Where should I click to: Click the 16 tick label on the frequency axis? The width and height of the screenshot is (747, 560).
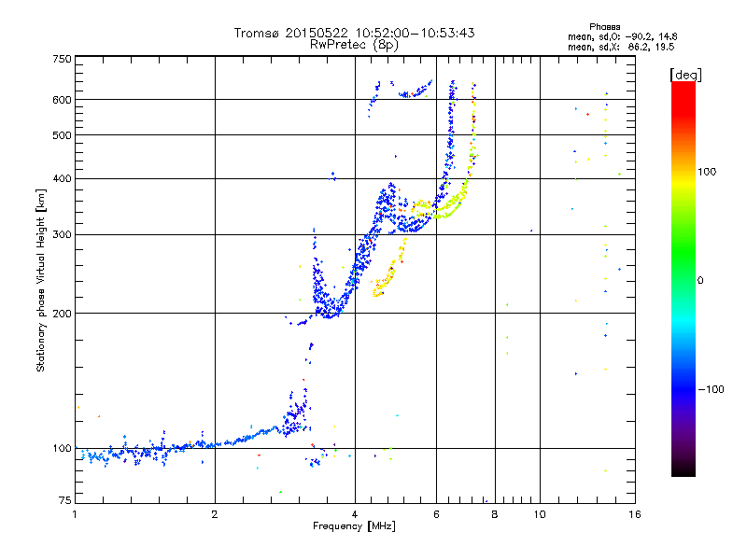pyautogui.click(x=635, y=514)
